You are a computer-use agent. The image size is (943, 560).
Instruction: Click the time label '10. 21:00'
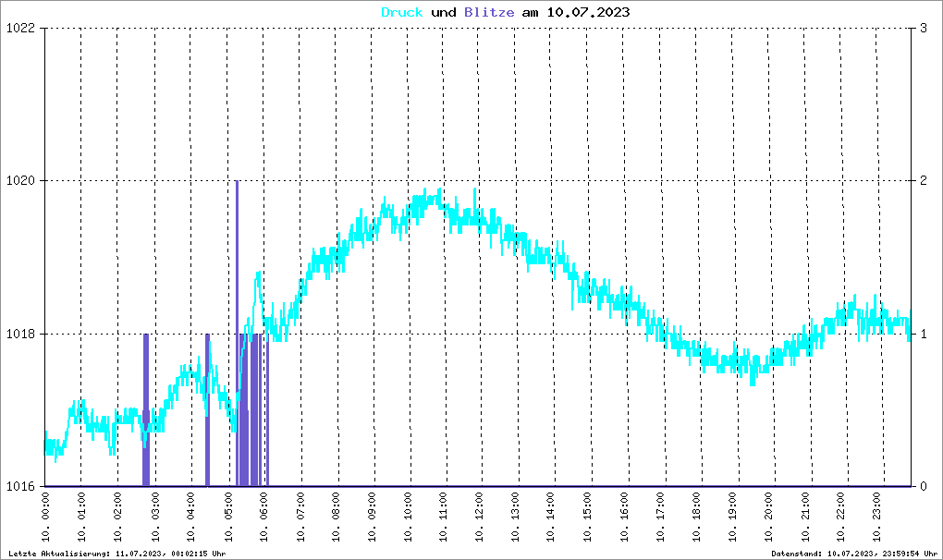[x=804, y=517]
